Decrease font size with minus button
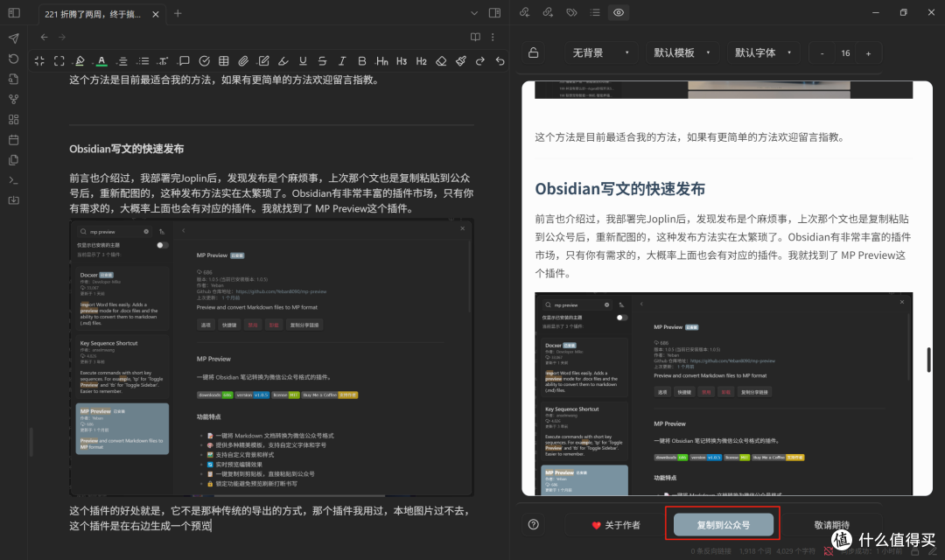This screenshot has height=560, width=945. tap(822, 53)
